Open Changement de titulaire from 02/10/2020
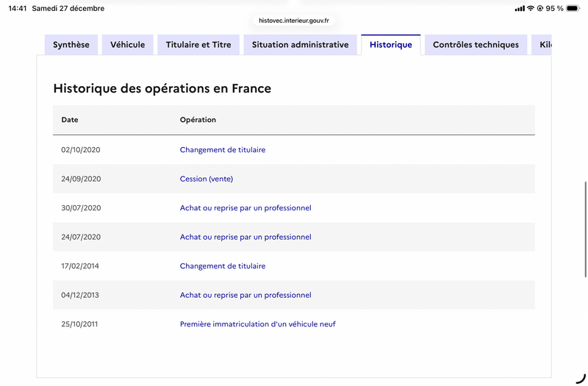Image resolution: width=588 pixels, height=386 pixels. coord(223,150)
